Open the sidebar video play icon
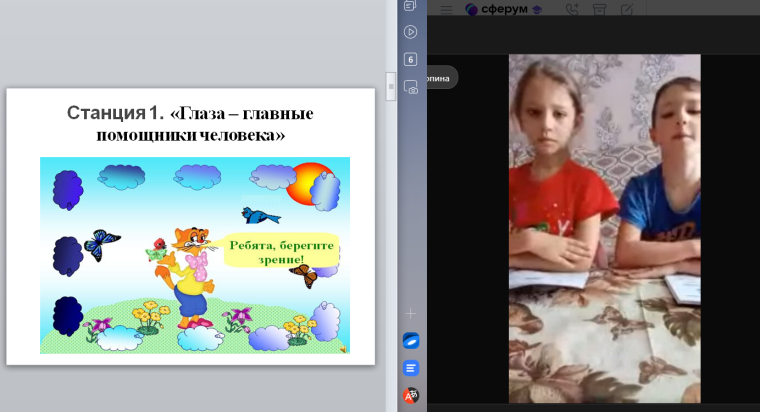This screenshot has width=760, height=412. click(411, 32)
